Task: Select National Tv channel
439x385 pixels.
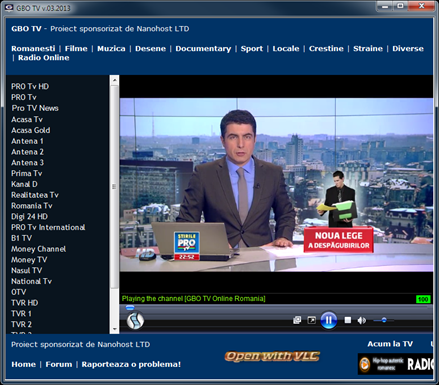Action: pos(31,281)
